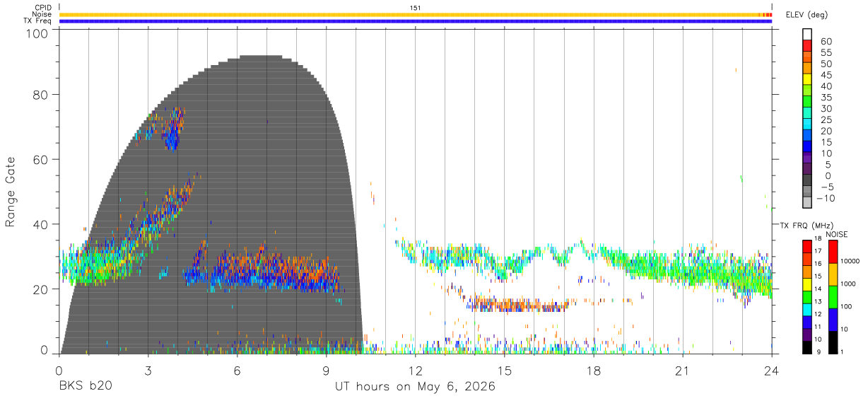Click the x-axis tick label '24'
868x401 pixels.
tap(772, 370)
